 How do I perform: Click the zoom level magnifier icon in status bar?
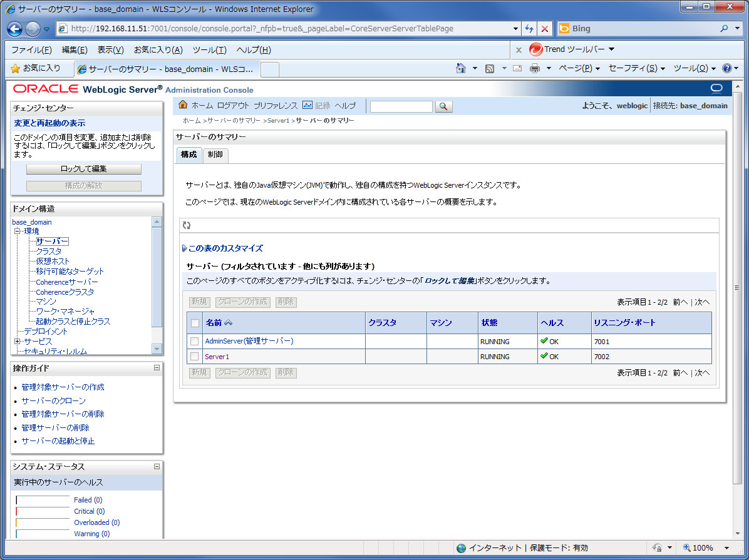(687, 547)
